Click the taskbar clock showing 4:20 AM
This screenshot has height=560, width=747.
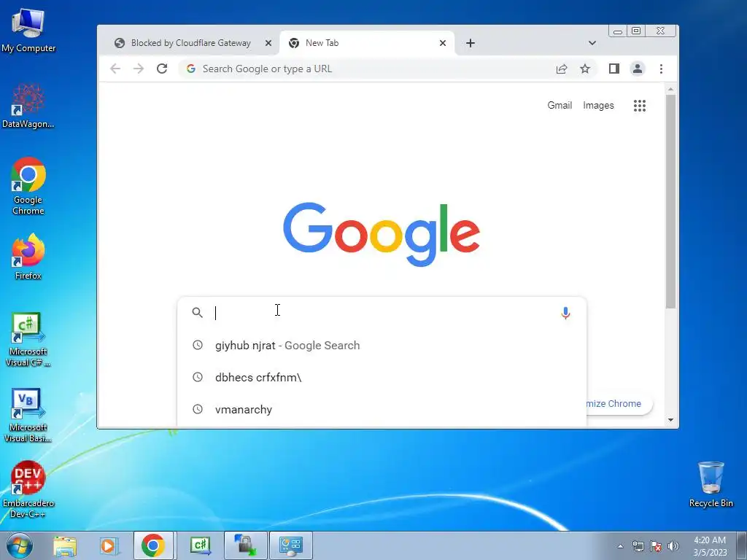point(710,545)
